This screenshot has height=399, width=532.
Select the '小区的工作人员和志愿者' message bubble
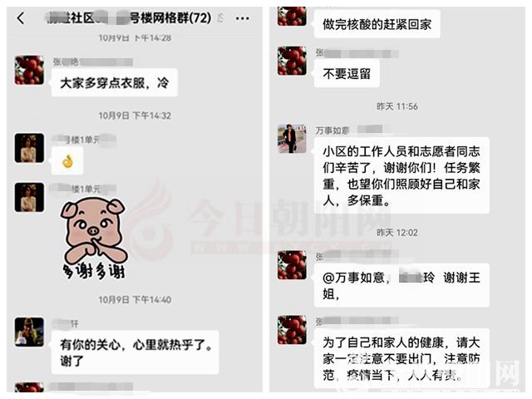(x=401, y=175)
